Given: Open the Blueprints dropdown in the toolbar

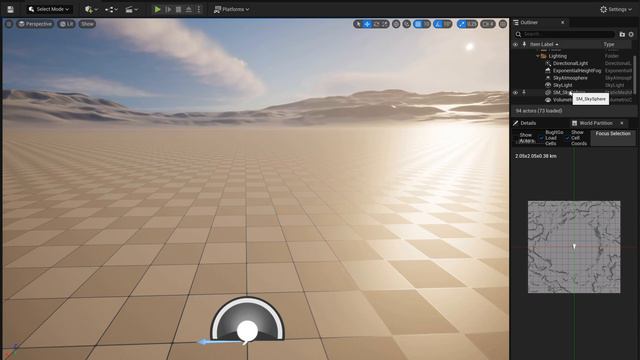Looking at the screenshot, I should coord(111,9).
